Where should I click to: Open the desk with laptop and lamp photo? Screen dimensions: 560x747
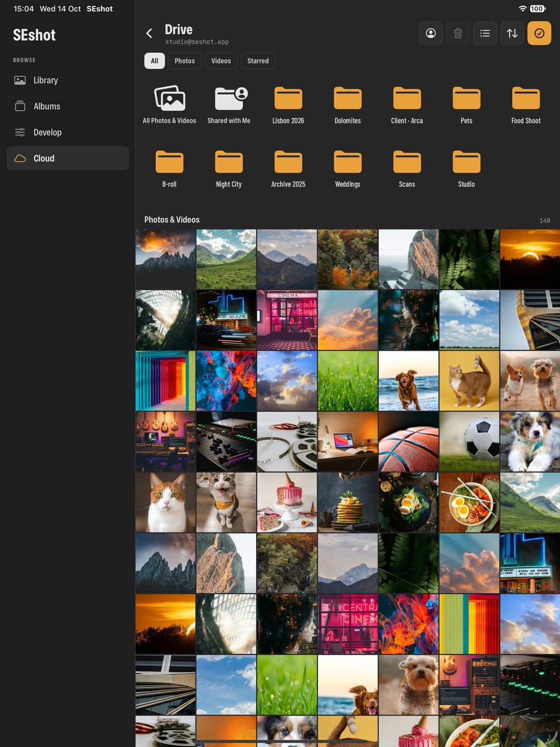click(x=348, y=441)
